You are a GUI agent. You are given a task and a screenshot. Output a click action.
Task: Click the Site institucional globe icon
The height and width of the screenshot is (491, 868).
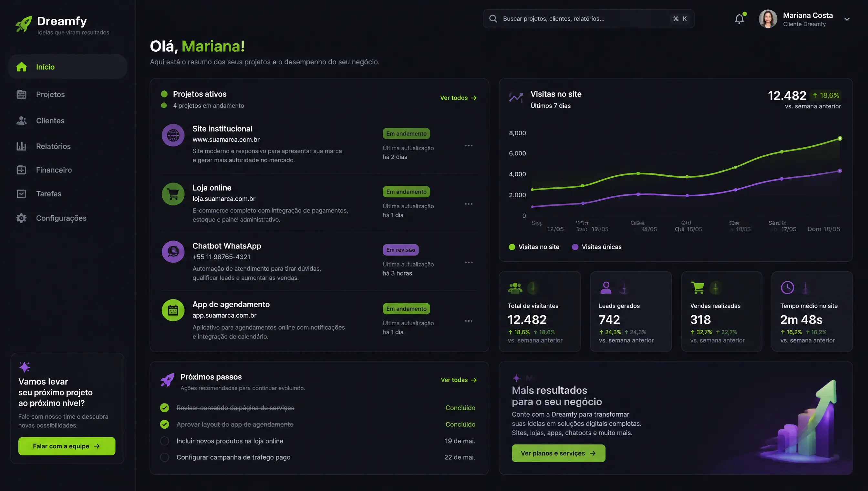173,135
